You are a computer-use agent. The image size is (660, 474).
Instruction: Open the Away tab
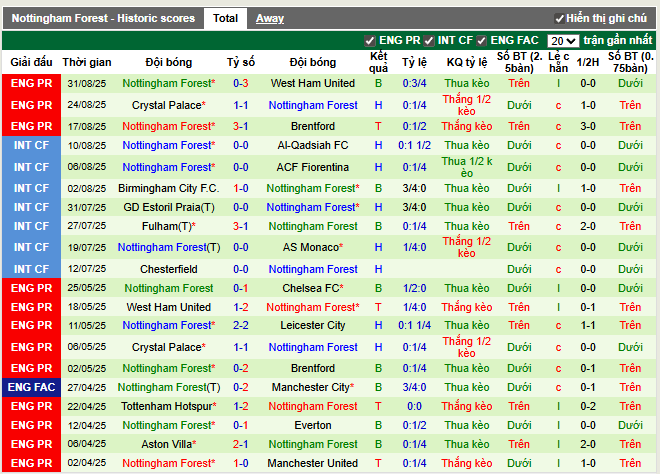pos(270,19)
